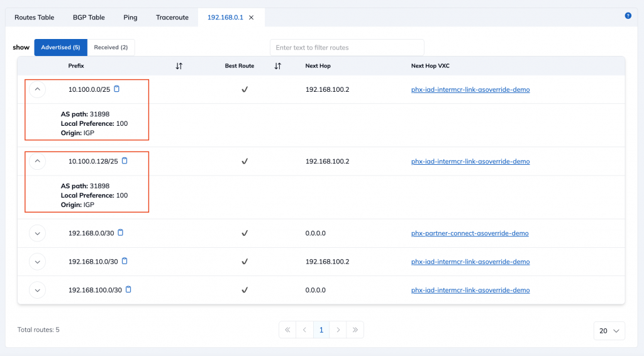The height and width of the screenshot is (356, 644).
Task: Show Advertised (5) routes
Action: click(x=61, y=47)
